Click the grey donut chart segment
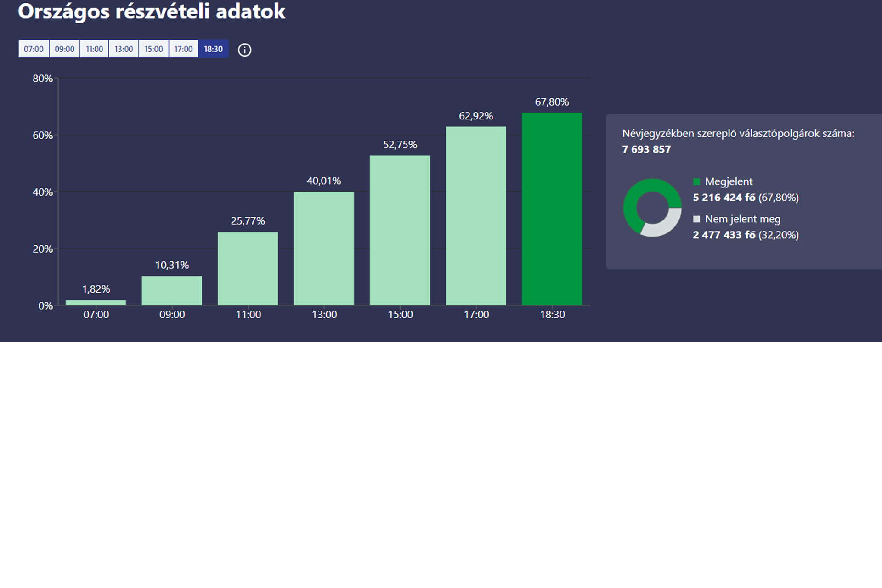This screenshot has width=882, height=588. [664, 226]
